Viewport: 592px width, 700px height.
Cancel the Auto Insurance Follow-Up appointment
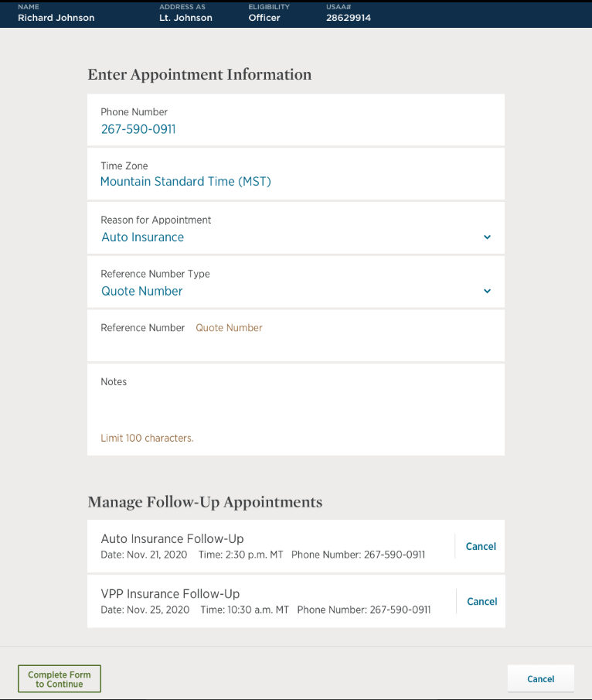point(481,546)
